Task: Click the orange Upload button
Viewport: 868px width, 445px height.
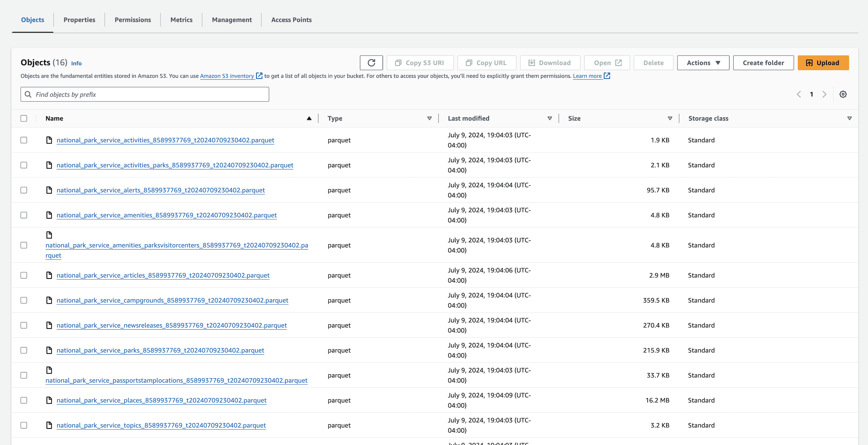Action: pyautogui.click(x=823, y=63)
